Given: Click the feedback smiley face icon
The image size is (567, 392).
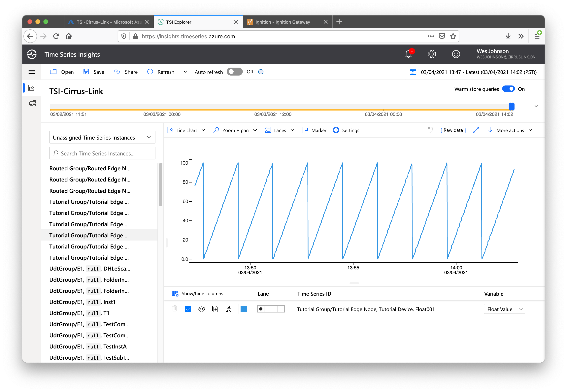Looking at the screenshot, I should 456,54.
